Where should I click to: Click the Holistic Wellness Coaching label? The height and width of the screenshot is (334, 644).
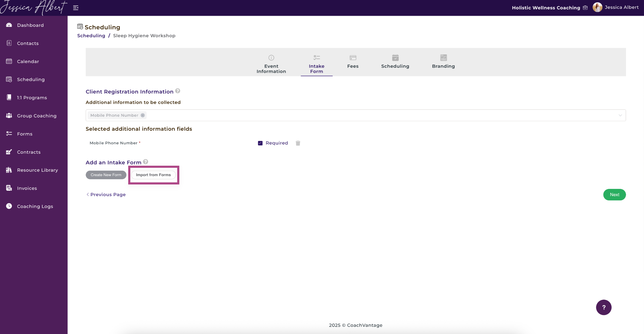[546, 8]
